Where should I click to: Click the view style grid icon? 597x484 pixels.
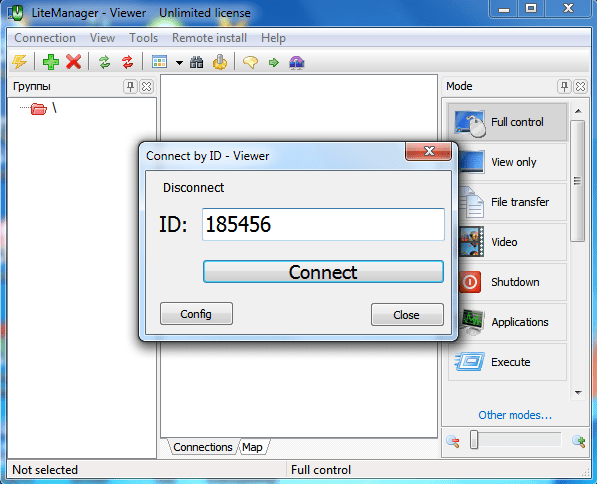[x=160, y=62]
